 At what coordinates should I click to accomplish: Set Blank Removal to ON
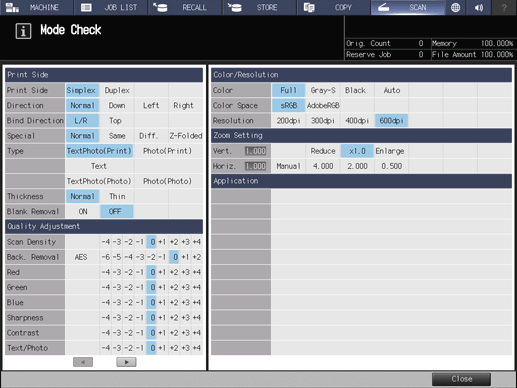click(x=83, y=211)
